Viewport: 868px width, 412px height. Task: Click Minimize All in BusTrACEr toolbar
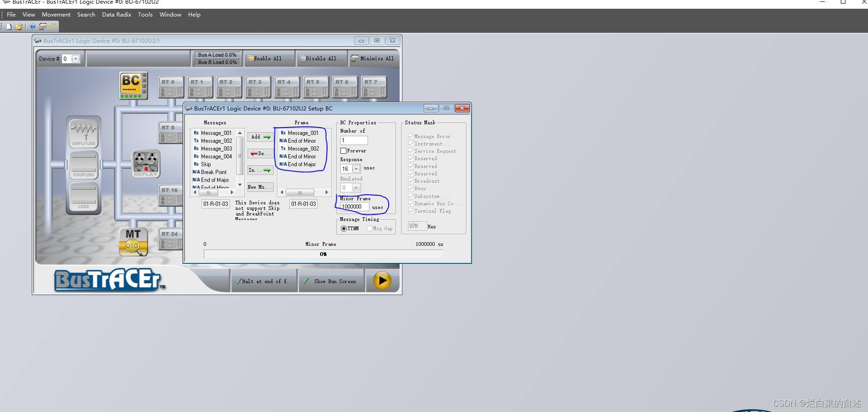click(x=373, y=58)
